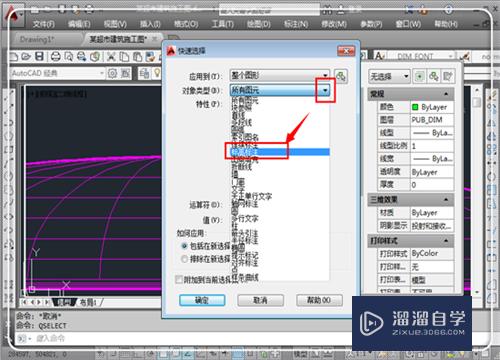Click the Paste clipboard toolbar icon
Image resolution: width=500 pixels, height=360 pixels.
[x=137, y=57]
